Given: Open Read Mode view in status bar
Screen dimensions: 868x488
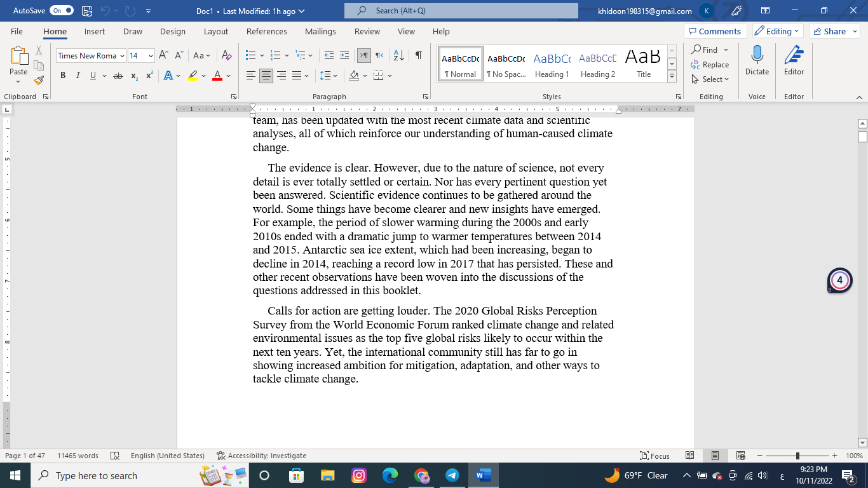Looking at the screenshot, I should (689, 456).
